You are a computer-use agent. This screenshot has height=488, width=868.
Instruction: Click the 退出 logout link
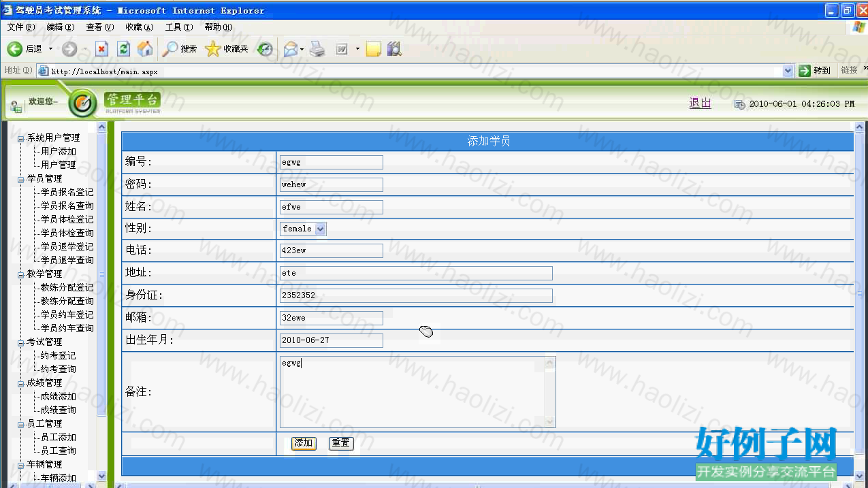click(700, 103)
